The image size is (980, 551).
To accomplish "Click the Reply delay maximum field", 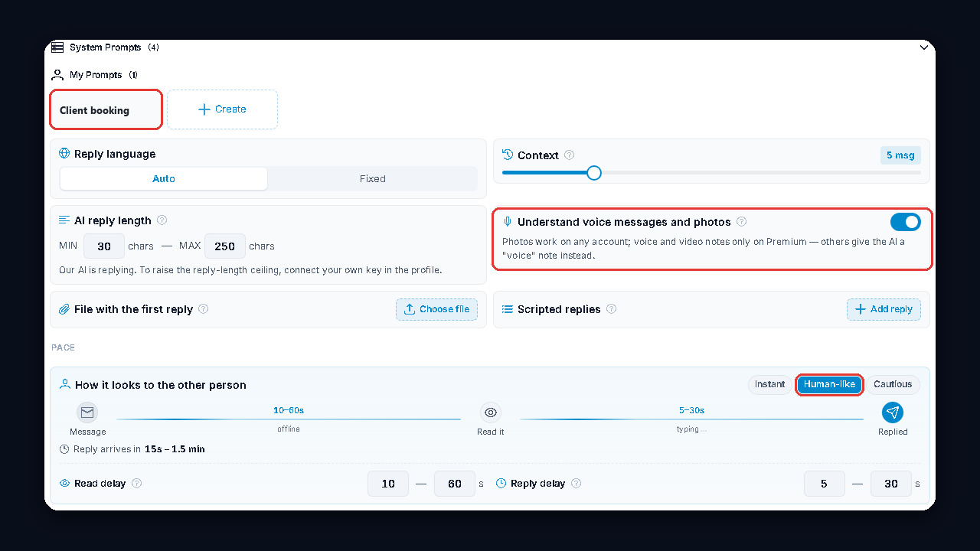I will pos(891,484).
